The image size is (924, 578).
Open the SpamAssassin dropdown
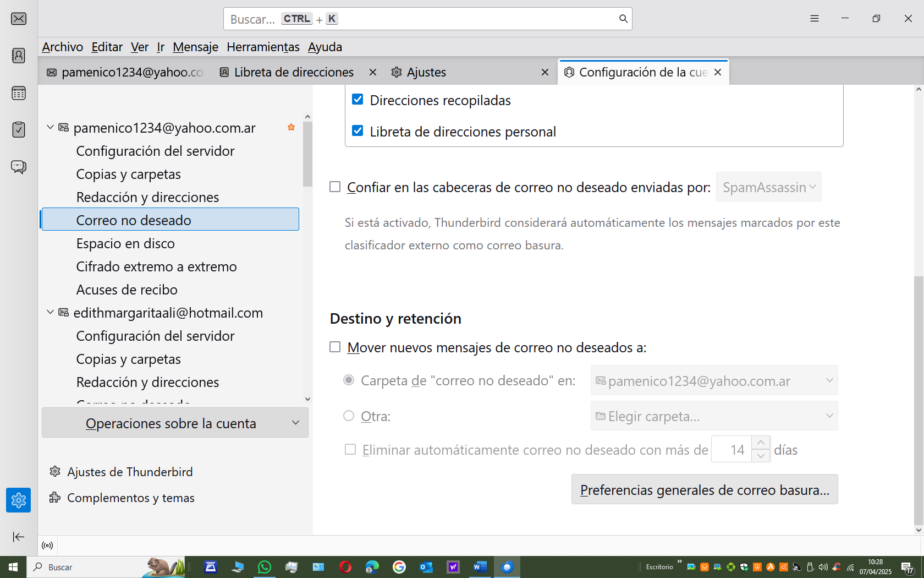[768, 187]
